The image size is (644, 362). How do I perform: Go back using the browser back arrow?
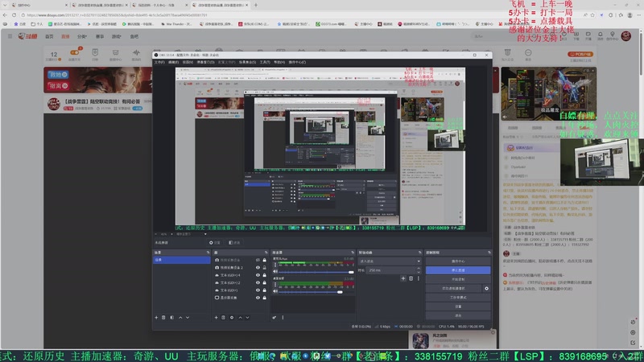click(x=5, y=14)
